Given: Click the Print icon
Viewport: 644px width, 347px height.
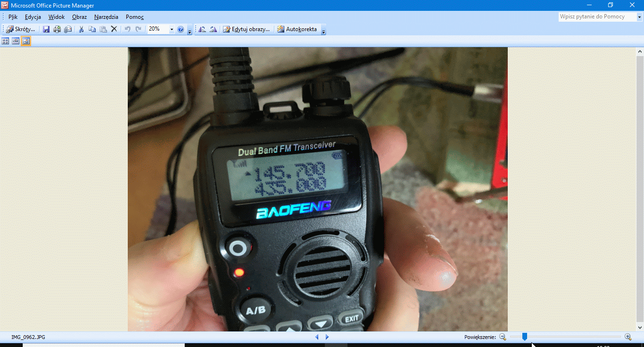Looking at the screenshot, I should (x=57, y=29).
